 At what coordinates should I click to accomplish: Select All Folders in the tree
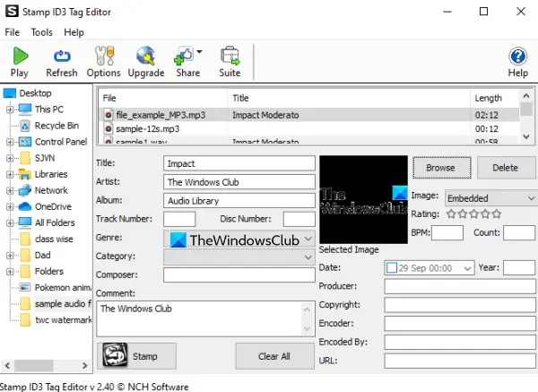click(55, 222)
